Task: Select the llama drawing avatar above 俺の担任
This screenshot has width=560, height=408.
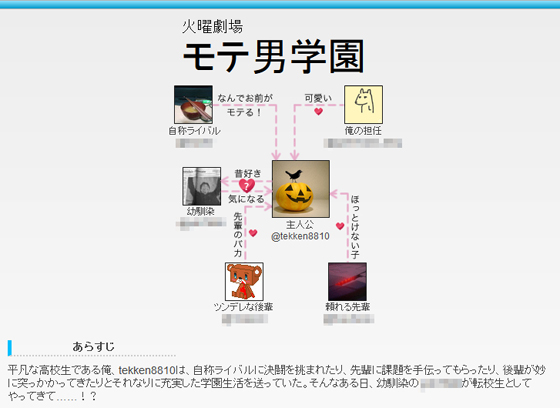Action: coord(363,104)
